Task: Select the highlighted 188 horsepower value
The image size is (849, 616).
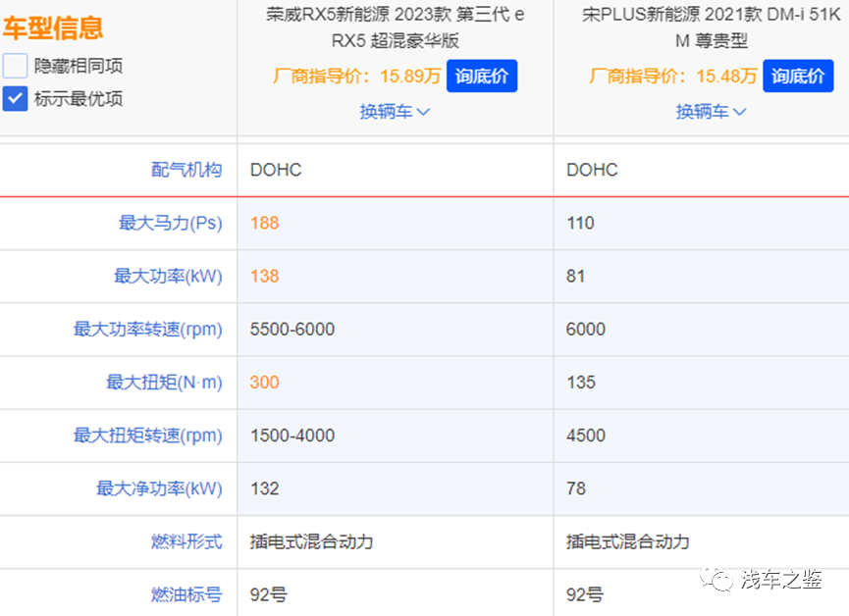Action: [265, 223]
